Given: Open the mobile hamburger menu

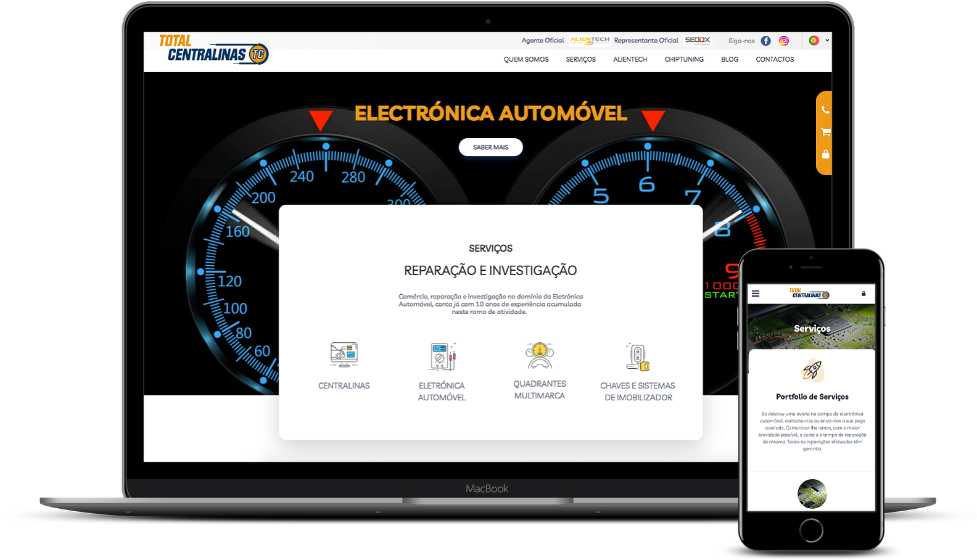Looking at the screenshot, I should coord(756,294).
